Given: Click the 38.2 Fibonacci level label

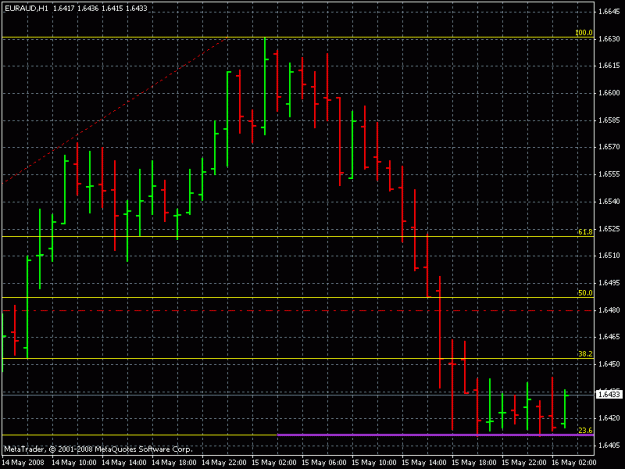Looking at the screenshot, I should pyautogui.click(x=585, y=354).
